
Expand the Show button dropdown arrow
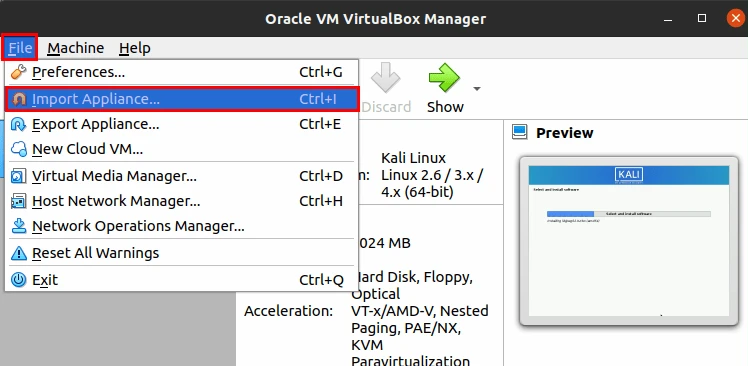pos(476,88)
